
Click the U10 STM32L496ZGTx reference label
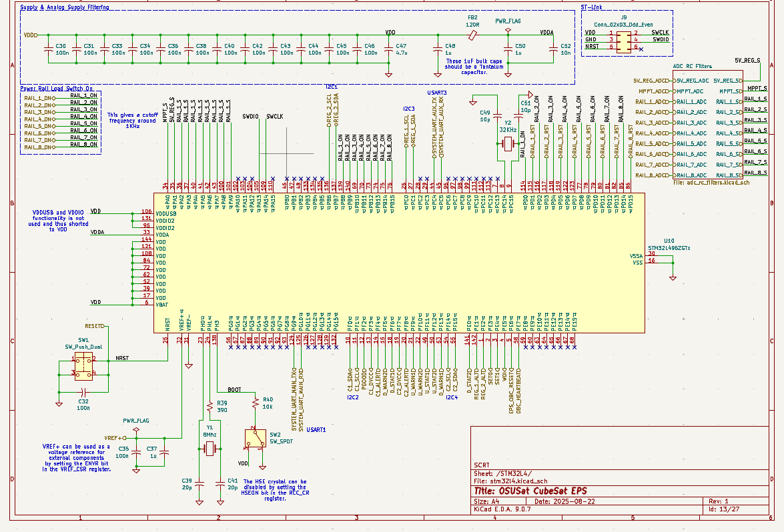[669, 241]
